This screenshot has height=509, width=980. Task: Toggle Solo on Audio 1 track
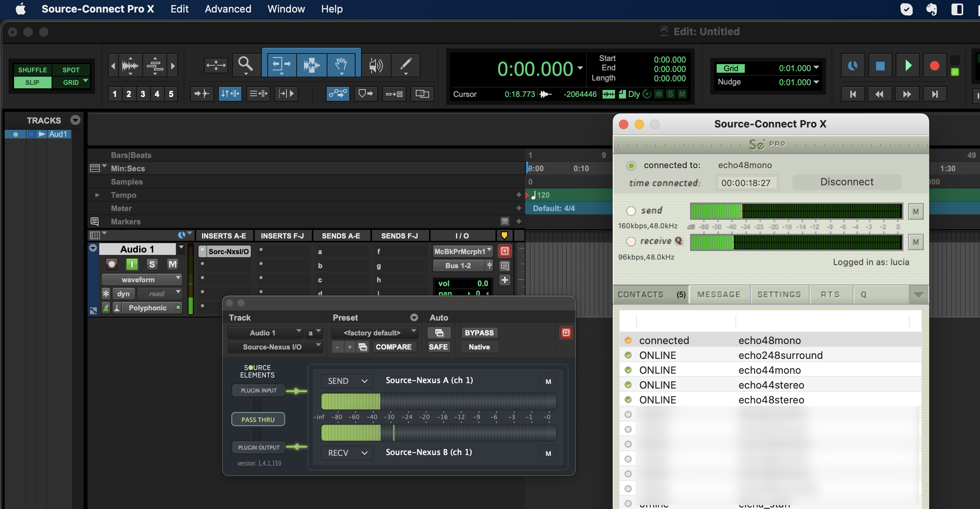click(152, 265)
